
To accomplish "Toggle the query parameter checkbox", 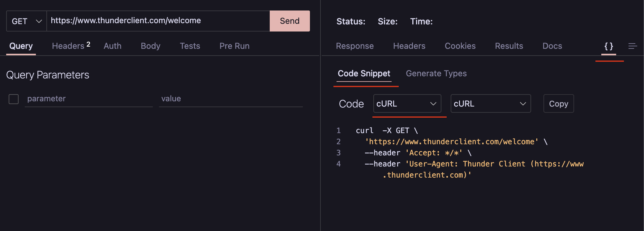I will click(x=14, y=99).
